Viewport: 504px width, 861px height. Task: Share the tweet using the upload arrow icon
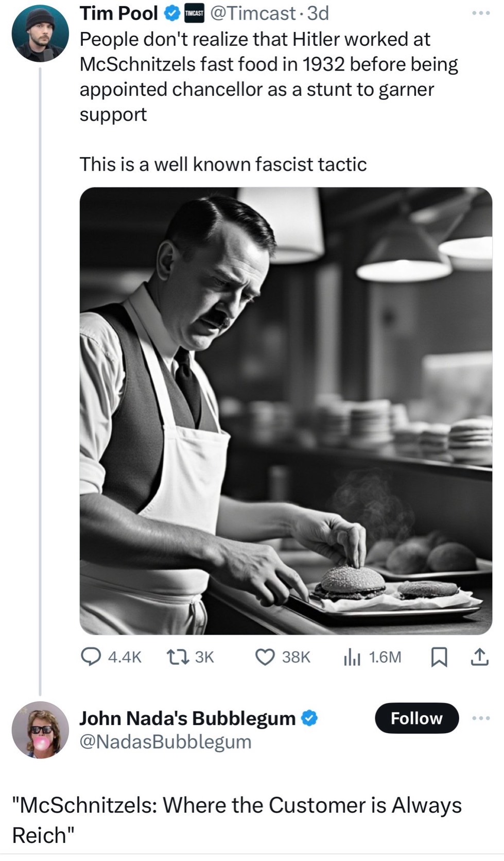click(x=479, y=657)
